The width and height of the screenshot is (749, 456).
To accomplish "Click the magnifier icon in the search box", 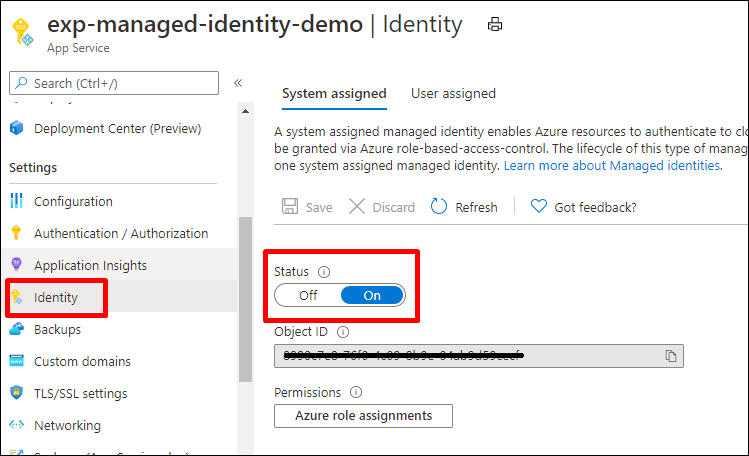I will point(21,83).
